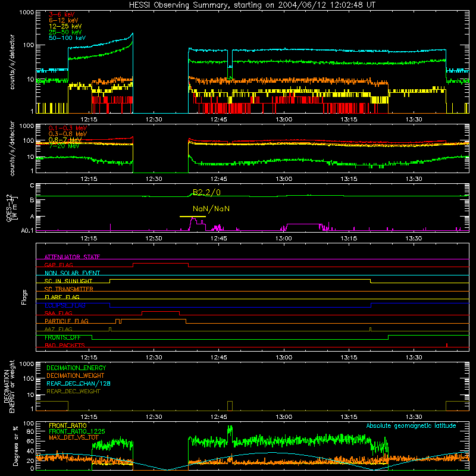Click the GOES-12 vertical axis label

tap(11, 208)
